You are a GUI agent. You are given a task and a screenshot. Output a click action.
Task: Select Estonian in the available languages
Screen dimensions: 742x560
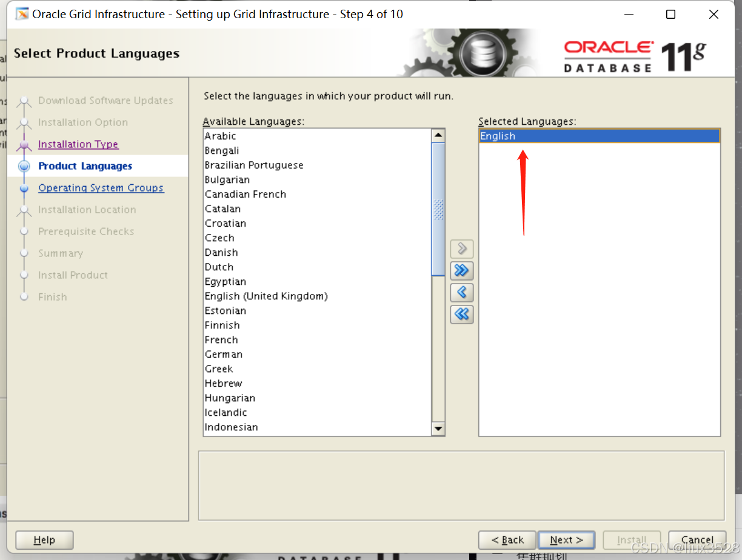coord(317,311)
